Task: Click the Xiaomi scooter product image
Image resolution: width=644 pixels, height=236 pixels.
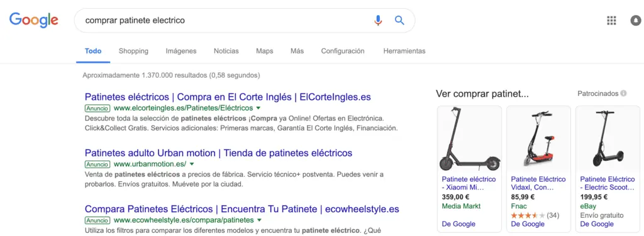Action: tap(469, 139)
